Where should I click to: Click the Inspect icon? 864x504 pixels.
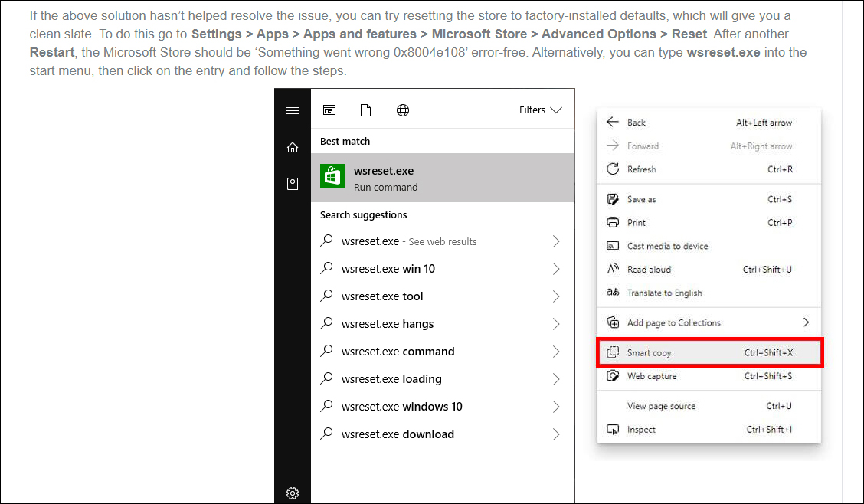(x=613, y=430)
